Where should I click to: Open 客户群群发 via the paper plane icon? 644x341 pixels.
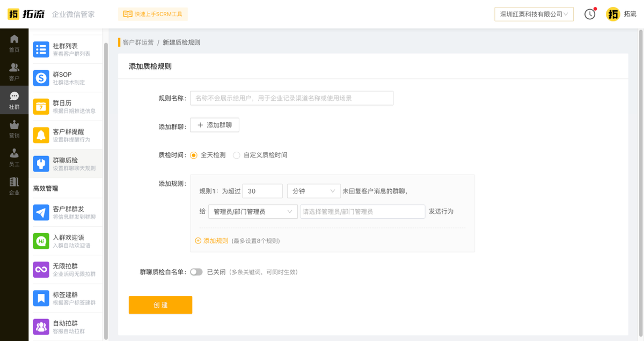coord(42,212)
